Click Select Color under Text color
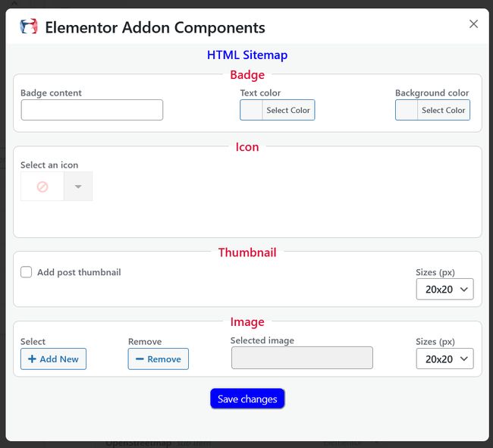Image resolution: width=493 pixels, height=448 pixels. coord(288,110)
